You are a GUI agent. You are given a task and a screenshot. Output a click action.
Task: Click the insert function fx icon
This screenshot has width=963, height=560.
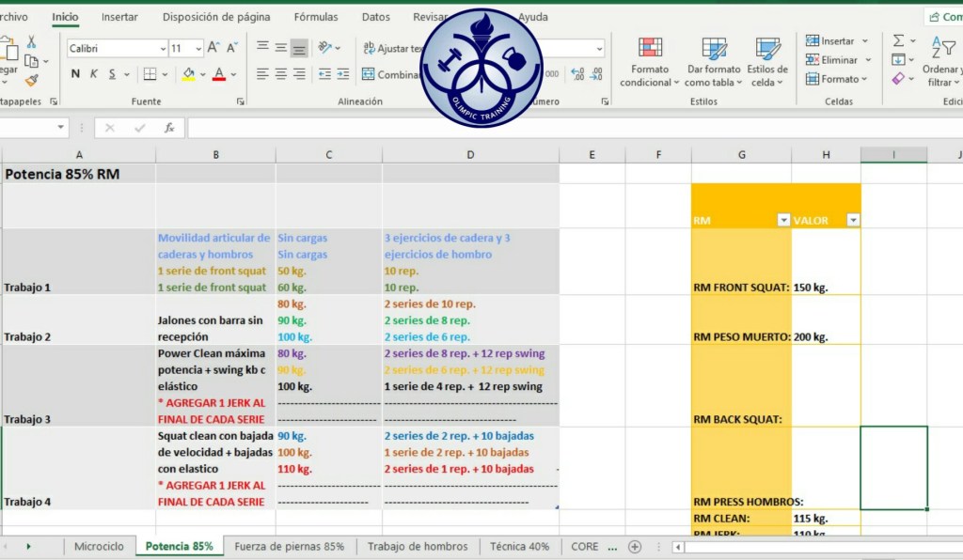[169, 128]
